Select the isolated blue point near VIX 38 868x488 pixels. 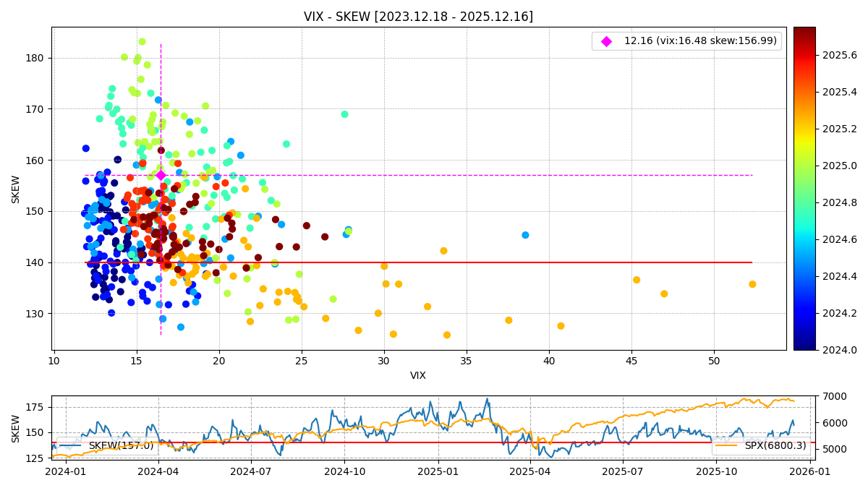(525, 235)
